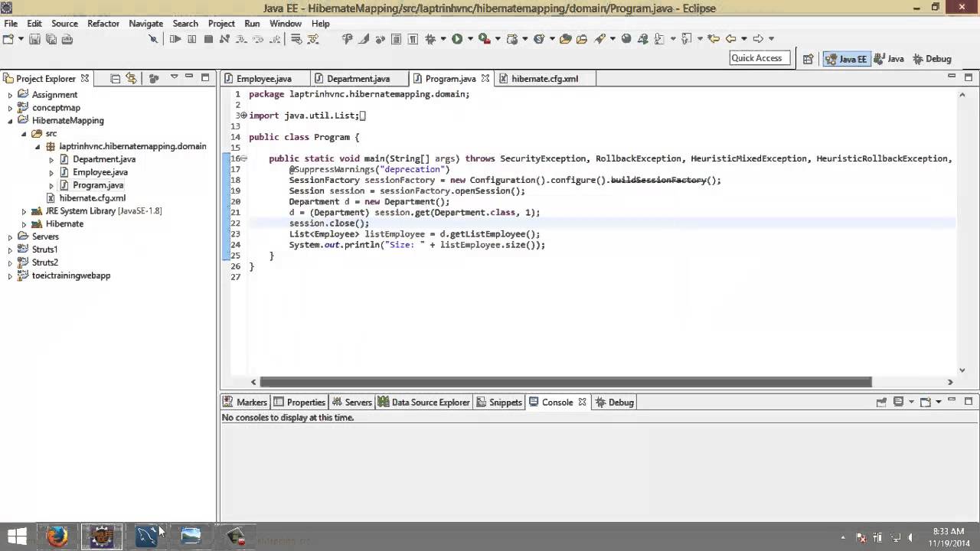The height and width of the screenshot is (551, 980).
Task: Click the Windows Start button
Action: coord(17,536)
